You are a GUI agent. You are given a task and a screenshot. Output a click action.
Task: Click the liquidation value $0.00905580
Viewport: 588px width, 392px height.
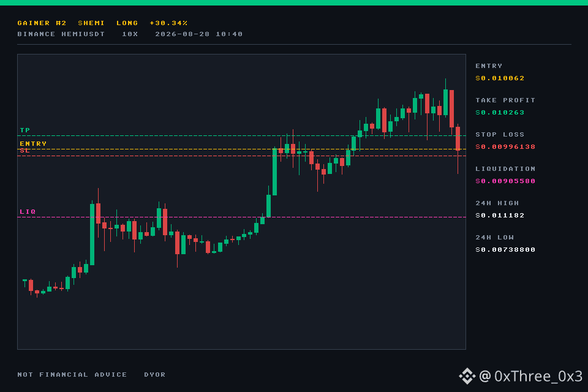(505, 181)
